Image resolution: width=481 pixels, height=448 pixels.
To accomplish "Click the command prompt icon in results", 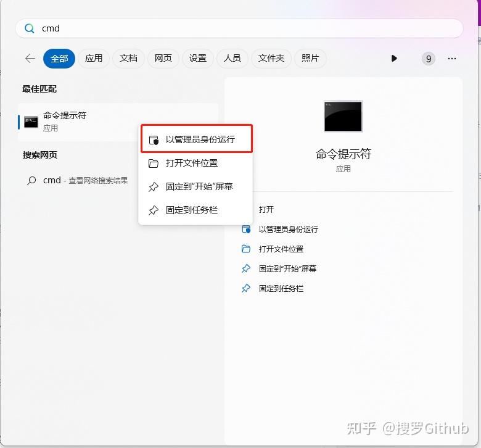I will [31, 122].
